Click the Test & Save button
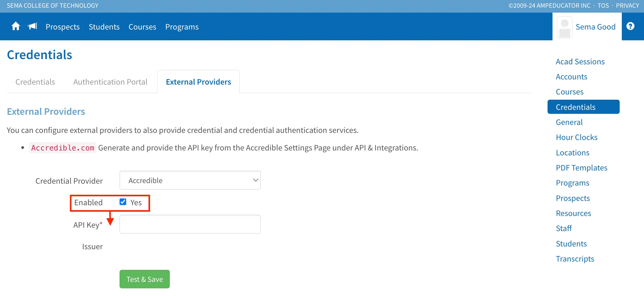 point(145,279)
